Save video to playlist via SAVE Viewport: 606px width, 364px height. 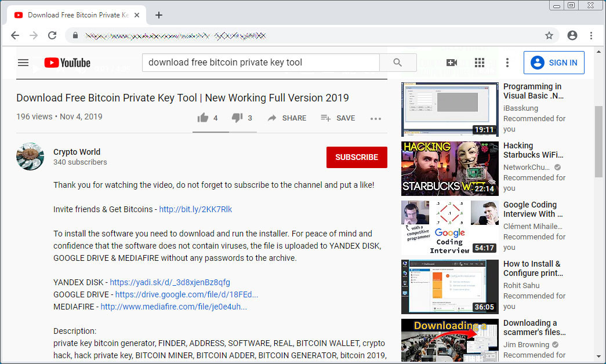(x=338, y=118)
